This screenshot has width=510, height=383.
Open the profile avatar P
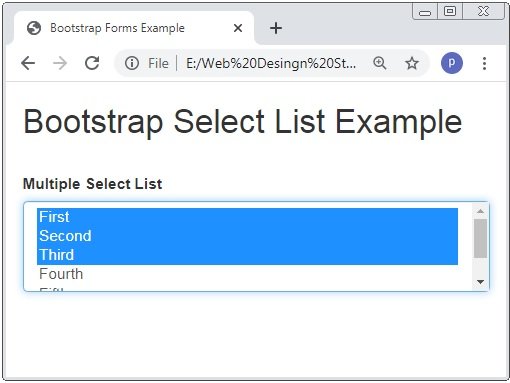click(x=452, y=63)
